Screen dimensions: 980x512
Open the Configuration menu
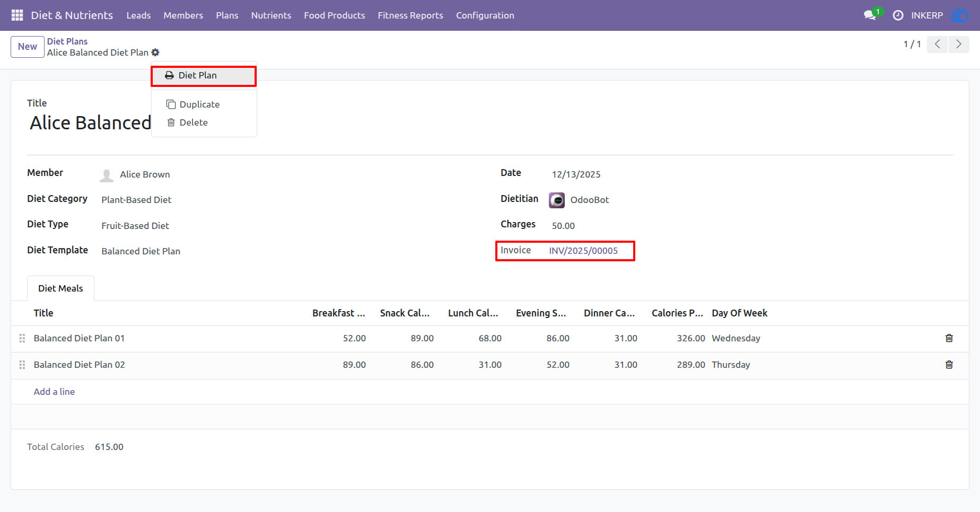485,15
